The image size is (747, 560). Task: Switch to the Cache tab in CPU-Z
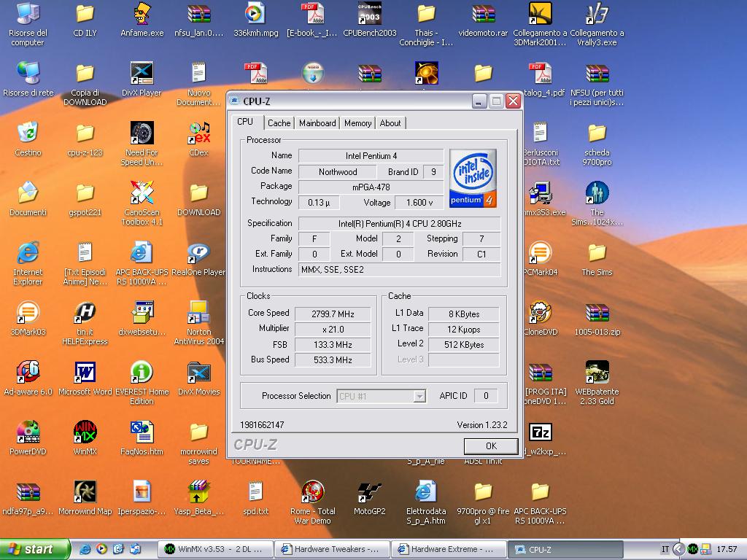279,122
